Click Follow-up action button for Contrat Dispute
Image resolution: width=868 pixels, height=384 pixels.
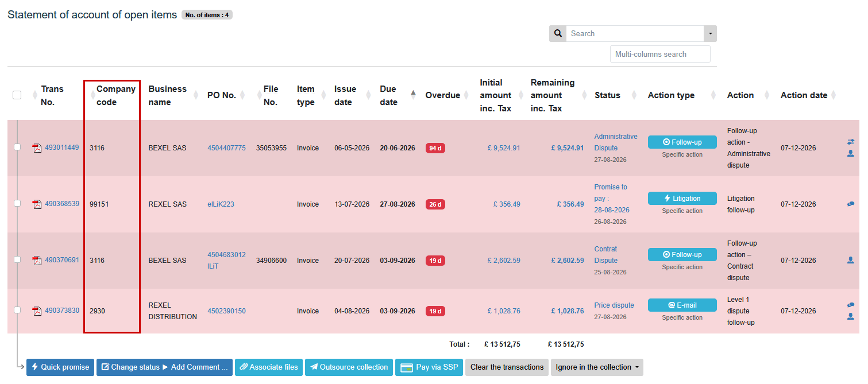click(x=682, y=254)
